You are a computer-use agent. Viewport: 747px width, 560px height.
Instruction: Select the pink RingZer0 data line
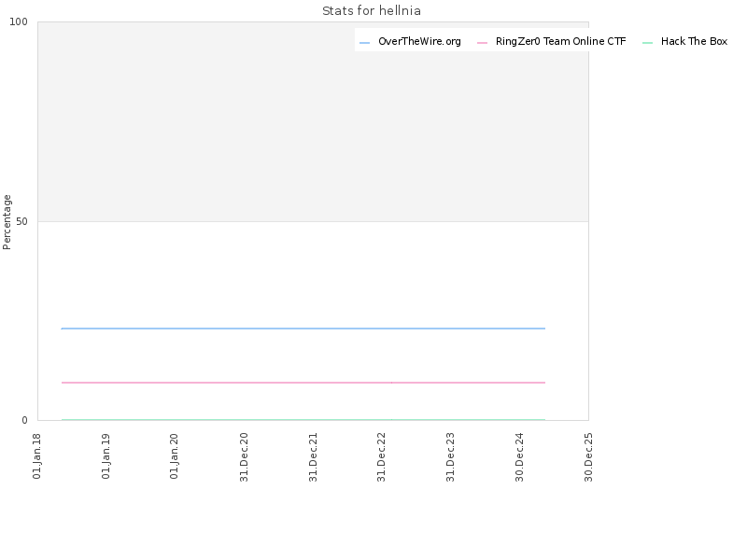pos(303,383)
